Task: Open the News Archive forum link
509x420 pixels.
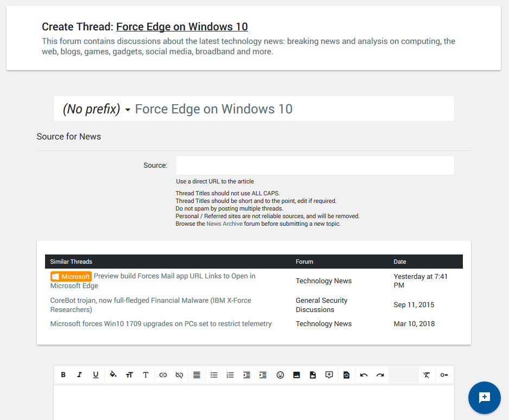Action: click(x=224, y=224)
